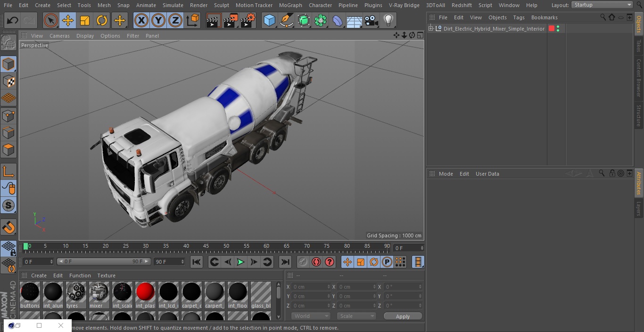
Task: Open MoGraph menu
Action: tap(290, 5)
